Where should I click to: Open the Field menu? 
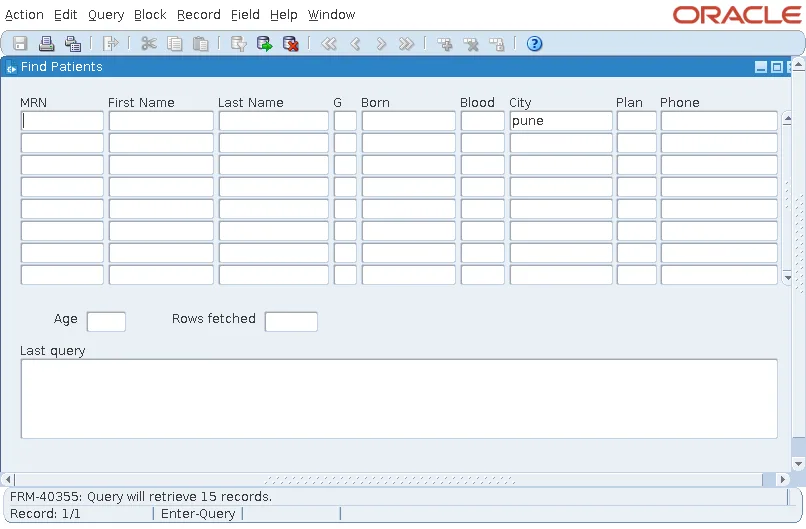click(245, 15)
